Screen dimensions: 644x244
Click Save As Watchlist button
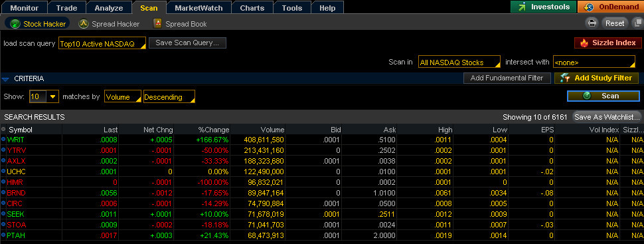tap(607, 117)
